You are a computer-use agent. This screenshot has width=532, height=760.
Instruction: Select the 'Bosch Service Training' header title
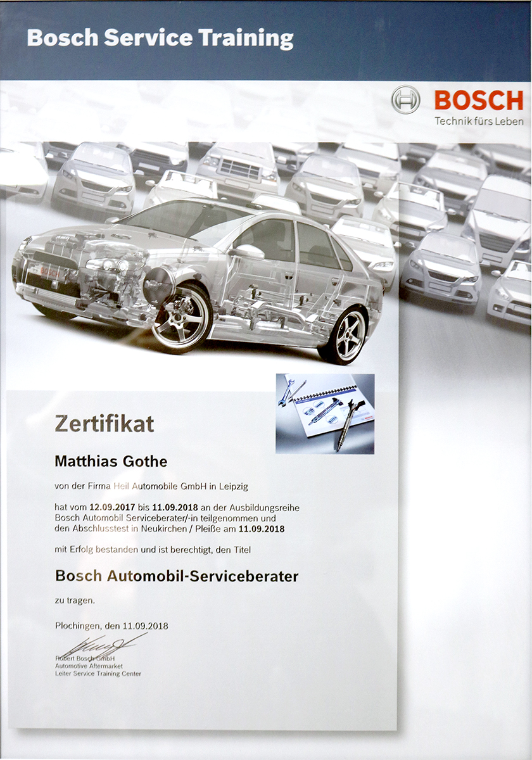point(160,39)
